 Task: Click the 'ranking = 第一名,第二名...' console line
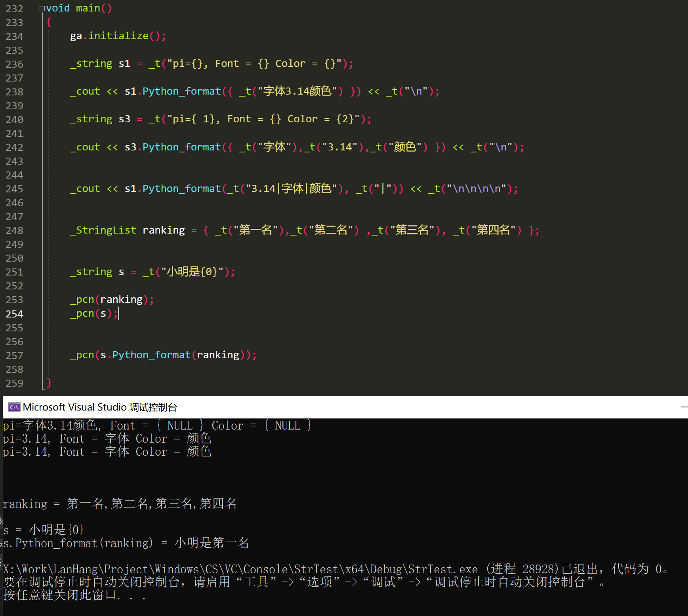click(x=120, y=504)
